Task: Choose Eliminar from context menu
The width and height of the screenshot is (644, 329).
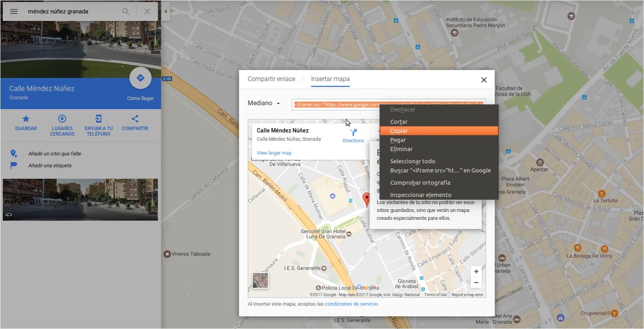Action: pyautogui.click(x=439, y=149)
